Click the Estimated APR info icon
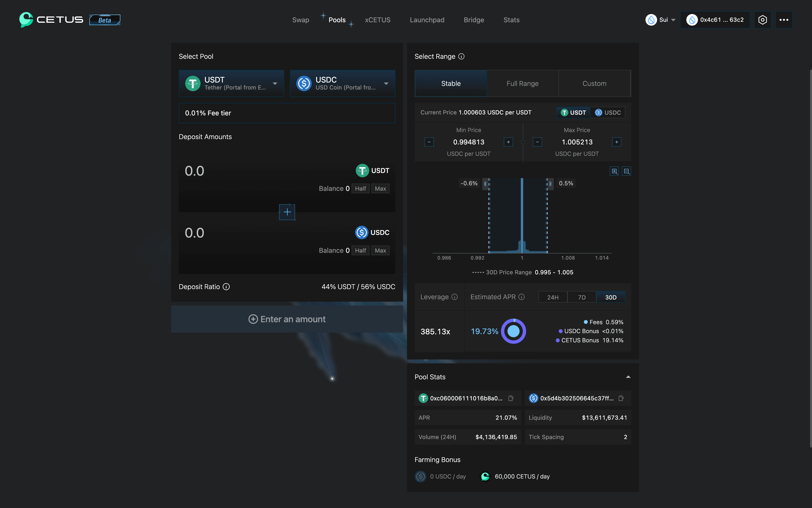This screenshot has width=812, height=508. tap(522, 297)
